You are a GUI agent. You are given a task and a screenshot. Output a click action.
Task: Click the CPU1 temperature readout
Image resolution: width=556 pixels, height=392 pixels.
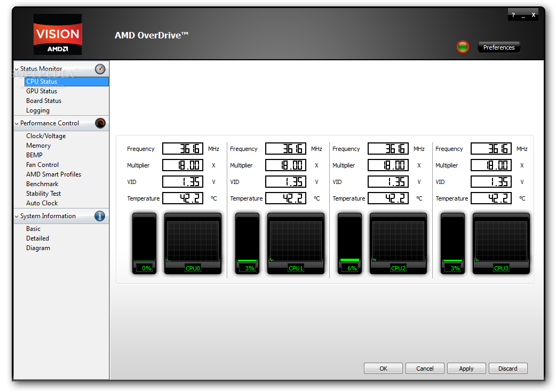point(285,198)
